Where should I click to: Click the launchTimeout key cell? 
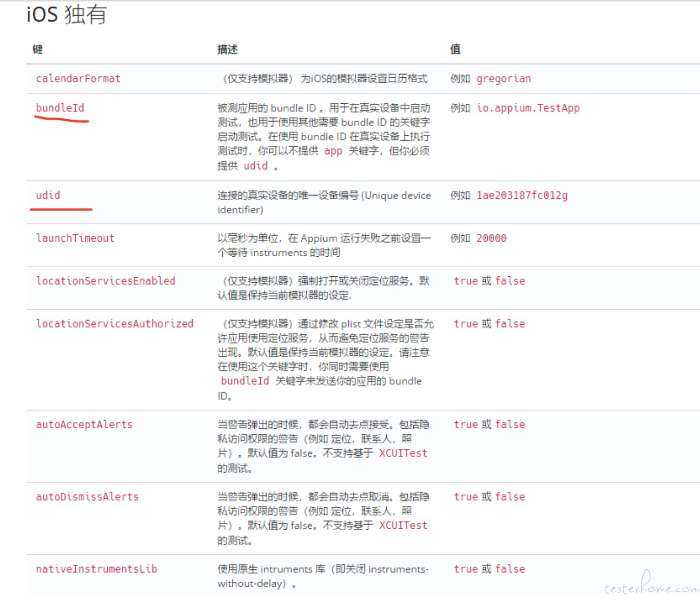75,238
